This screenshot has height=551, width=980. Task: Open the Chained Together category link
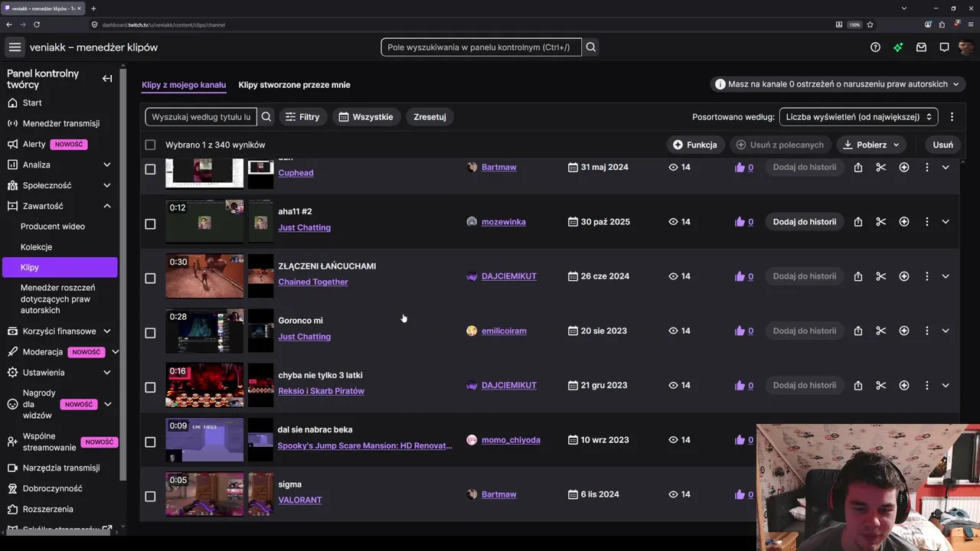[x=313, y=282]
